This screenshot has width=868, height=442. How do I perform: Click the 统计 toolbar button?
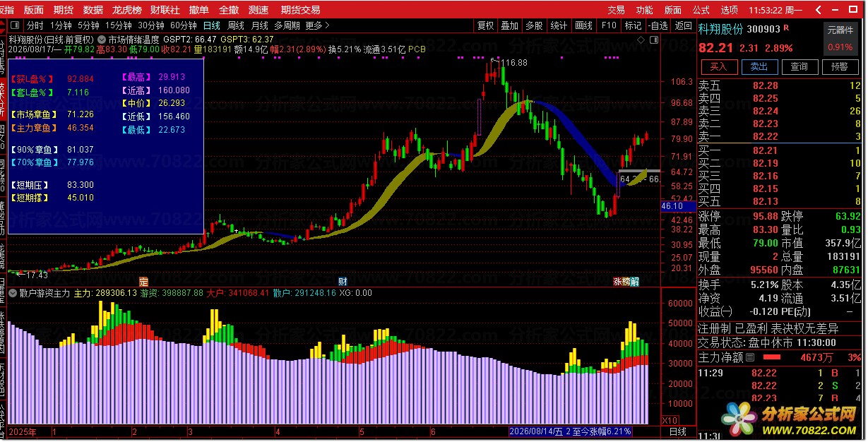tap(559, 25)
